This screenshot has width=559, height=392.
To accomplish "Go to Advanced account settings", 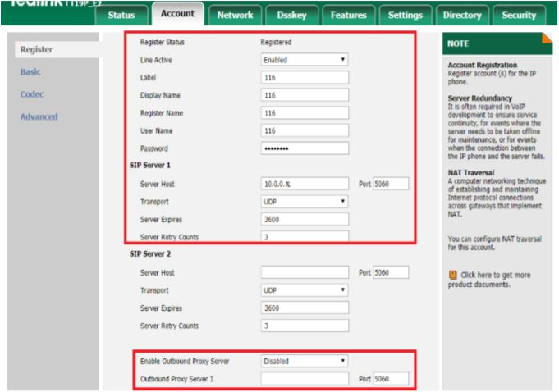I will click(x=39, y=116).
